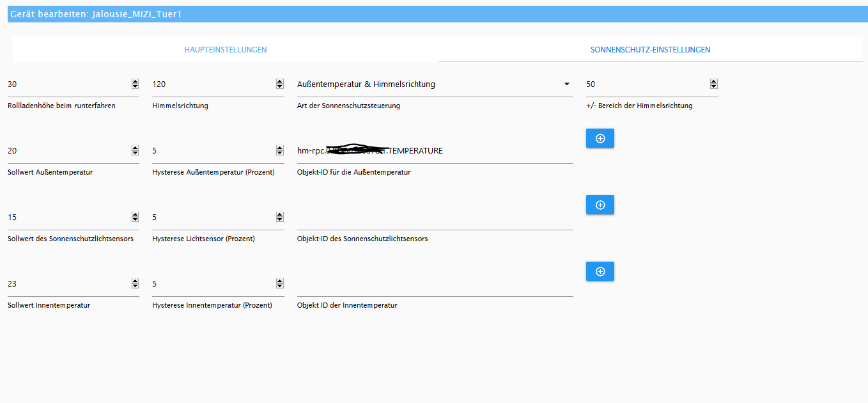Click the 'Objekt ID der Innentemperatur' label
Screen dimensions: 868x403
coord(347,305)
